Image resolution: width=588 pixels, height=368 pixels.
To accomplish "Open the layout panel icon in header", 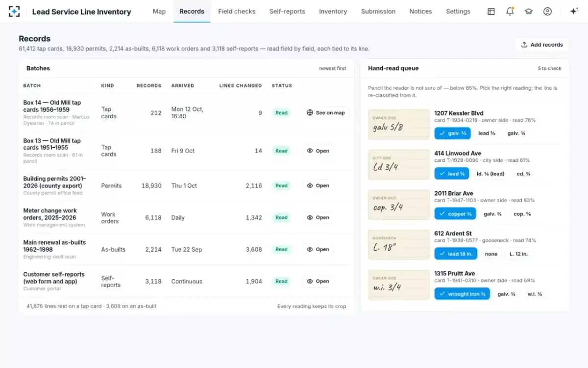I will point(491,11).
